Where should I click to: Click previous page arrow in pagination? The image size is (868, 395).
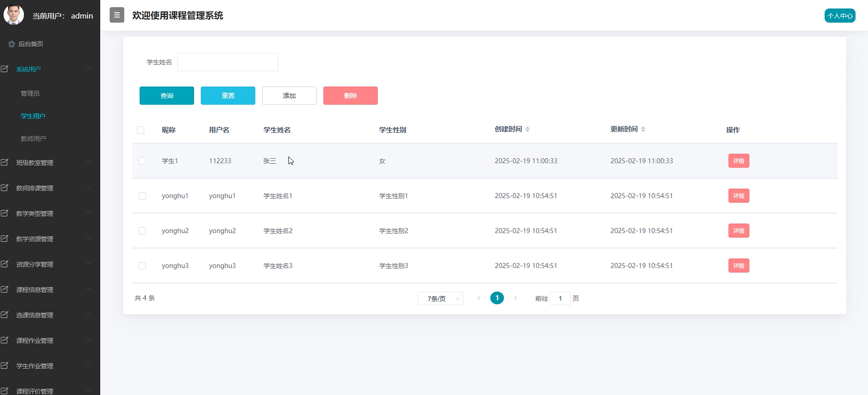(x=479, y=298)
